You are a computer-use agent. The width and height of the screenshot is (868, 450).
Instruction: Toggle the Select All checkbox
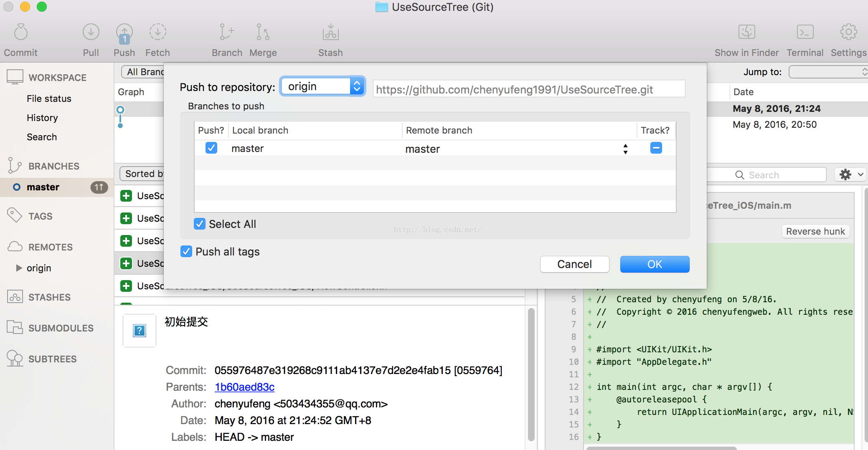click(200, 224)
